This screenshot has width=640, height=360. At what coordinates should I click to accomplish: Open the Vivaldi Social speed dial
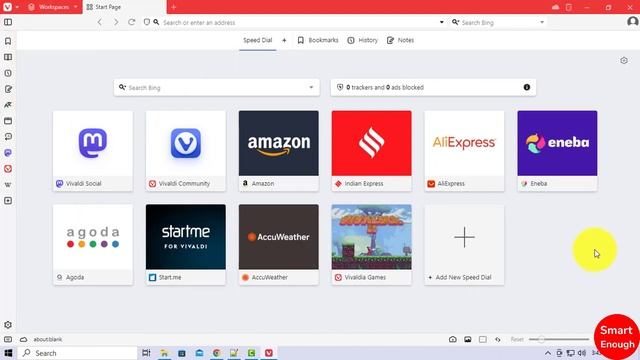coord(93,151)
